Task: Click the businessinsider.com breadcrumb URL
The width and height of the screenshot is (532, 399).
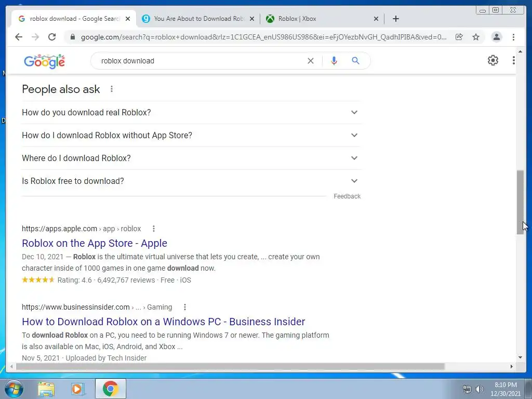Action: click(x=97, y=307)
